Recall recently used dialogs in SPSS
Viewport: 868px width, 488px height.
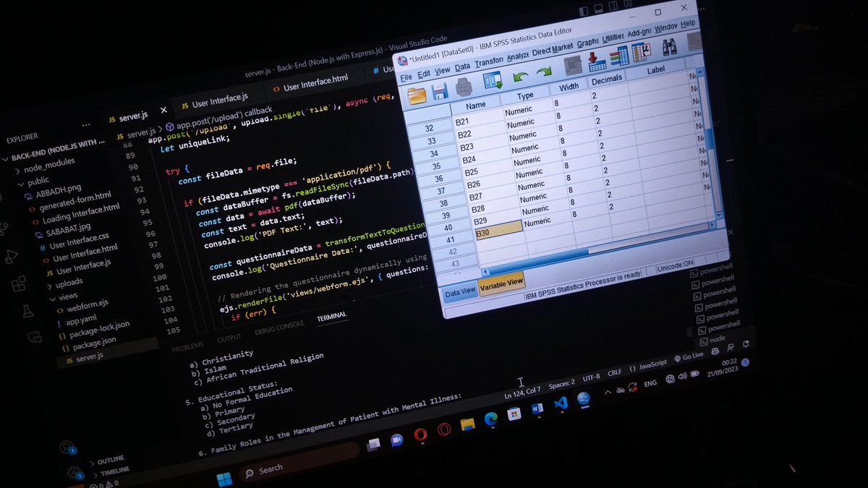[x=493, y=82]
